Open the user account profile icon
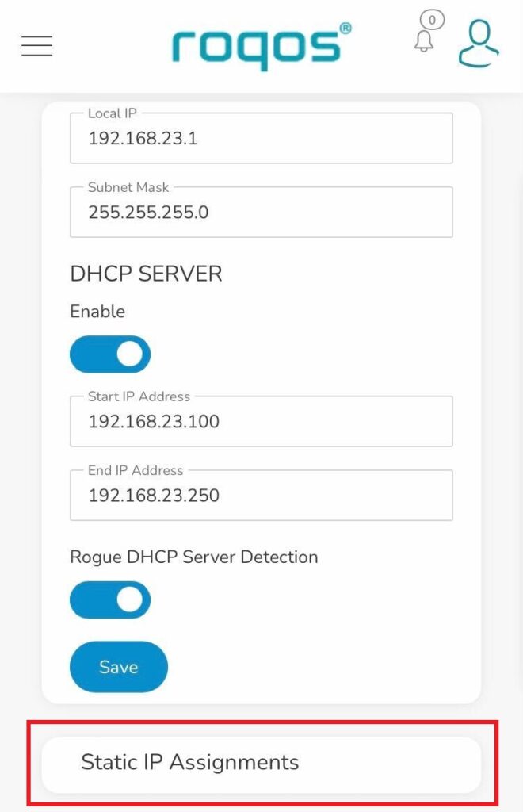Viewport: 523px width, 812px height. pos(479,44)
